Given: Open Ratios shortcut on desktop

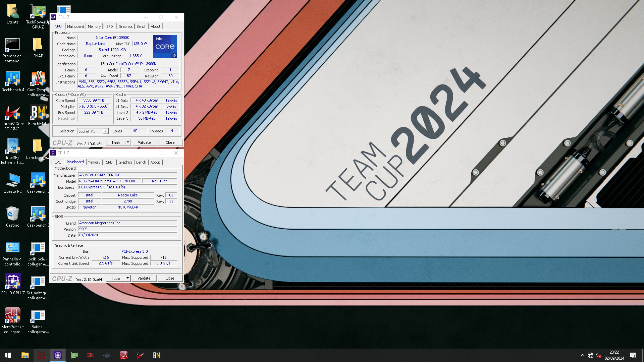Looking at the screenshot, I should 38,321.
